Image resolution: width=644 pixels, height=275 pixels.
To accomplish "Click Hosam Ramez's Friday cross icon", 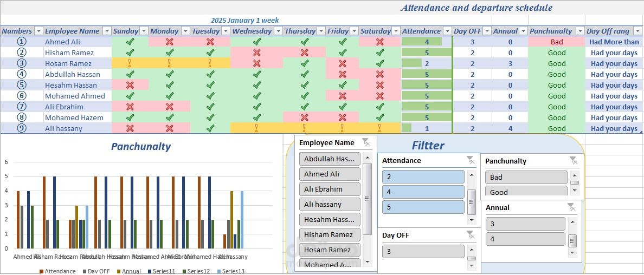I will coord(342,63).
